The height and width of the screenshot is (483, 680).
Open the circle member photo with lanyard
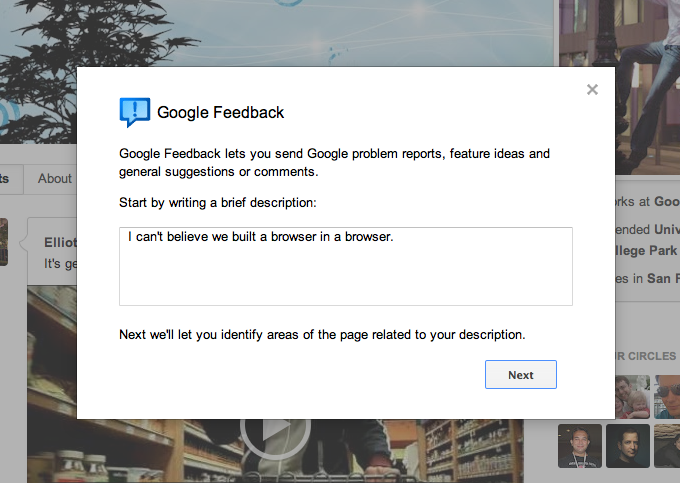point(580,446)
